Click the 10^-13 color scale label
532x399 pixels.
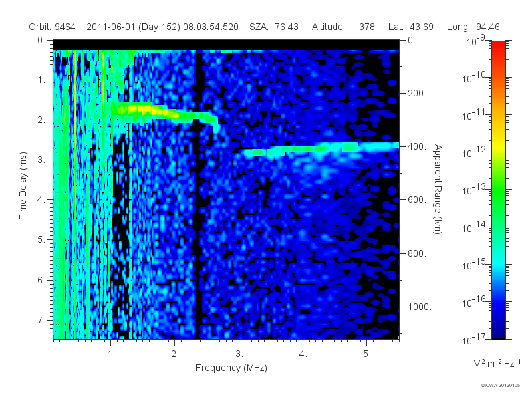[x=474, y=190]
